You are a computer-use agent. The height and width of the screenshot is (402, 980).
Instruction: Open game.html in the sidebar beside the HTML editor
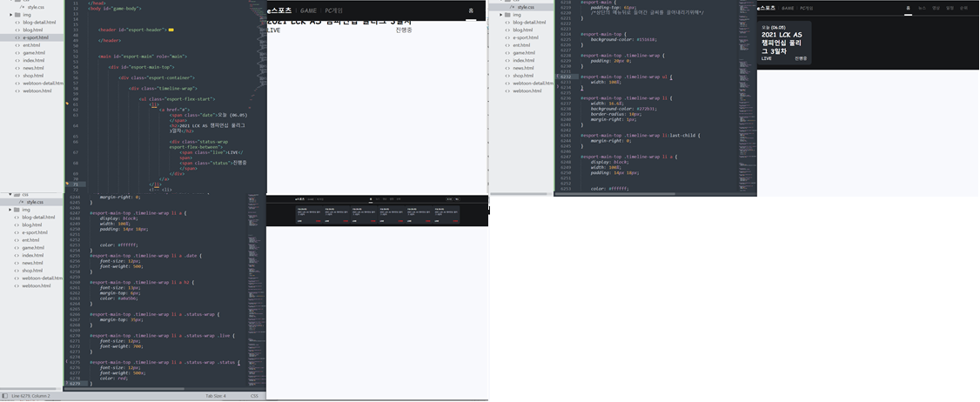point(33,52)
